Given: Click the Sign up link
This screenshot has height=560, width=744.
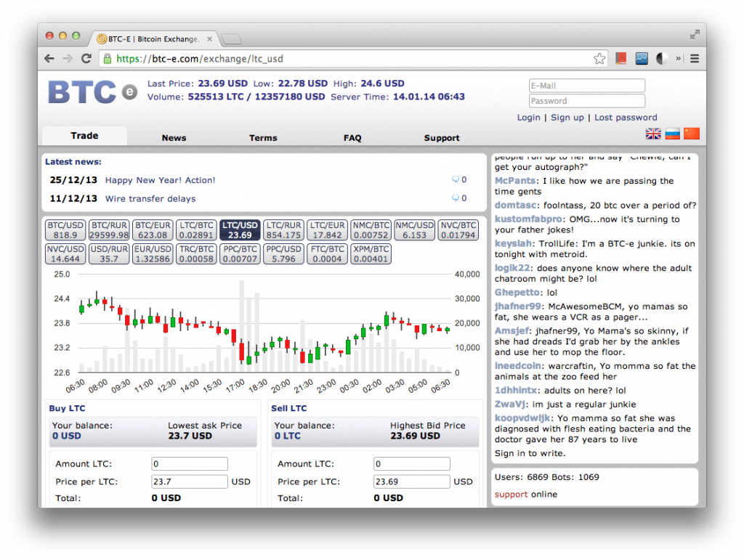Looking at the screenshot, I should (x=567, y=118).
